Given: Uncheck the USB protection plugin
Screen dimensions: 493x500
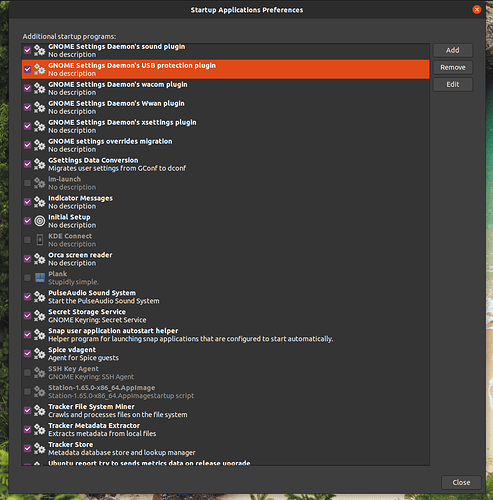Looking at the screenshot, I should pos(27,69).
